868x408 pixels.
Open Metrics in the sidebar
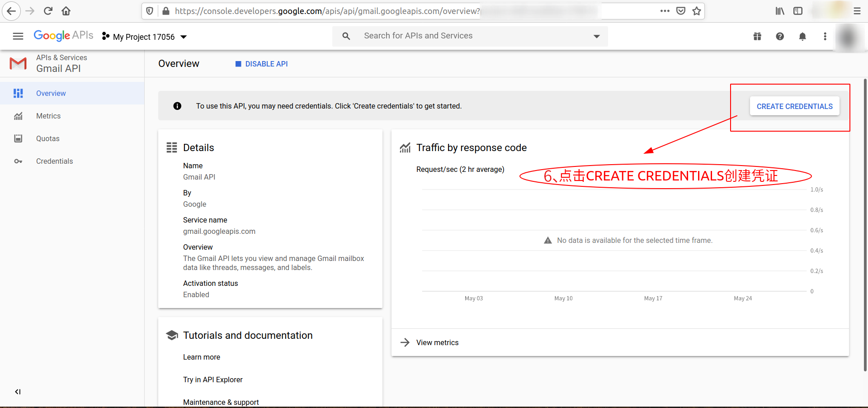tap(72, 116)
